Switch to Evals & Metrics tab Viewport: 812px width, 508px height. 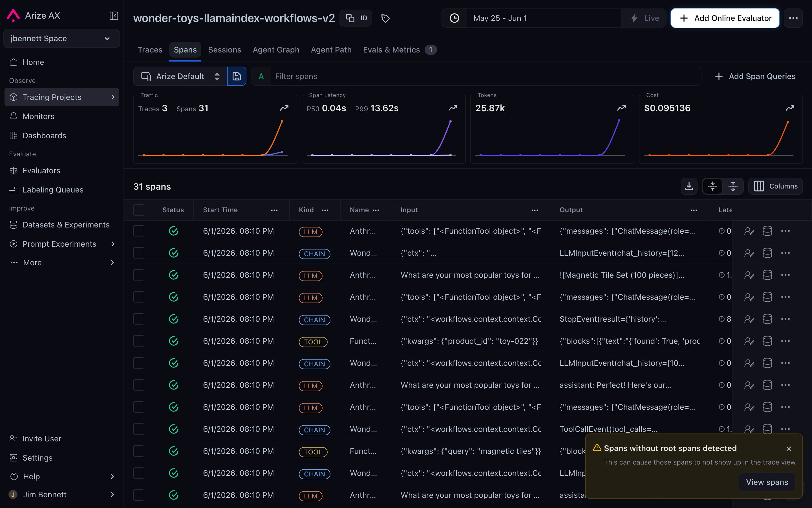pos(399,50)
